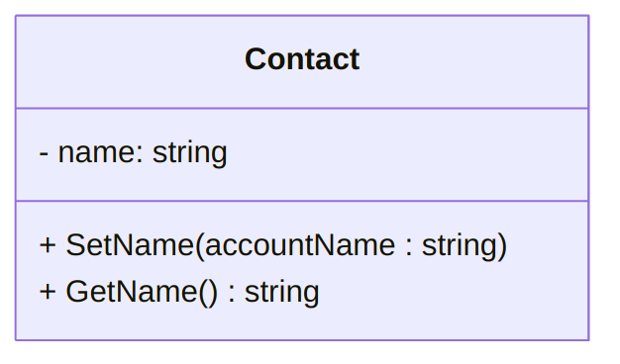Select the Contact class title
This screenshot has height=364, width=620.
point(302,59)
